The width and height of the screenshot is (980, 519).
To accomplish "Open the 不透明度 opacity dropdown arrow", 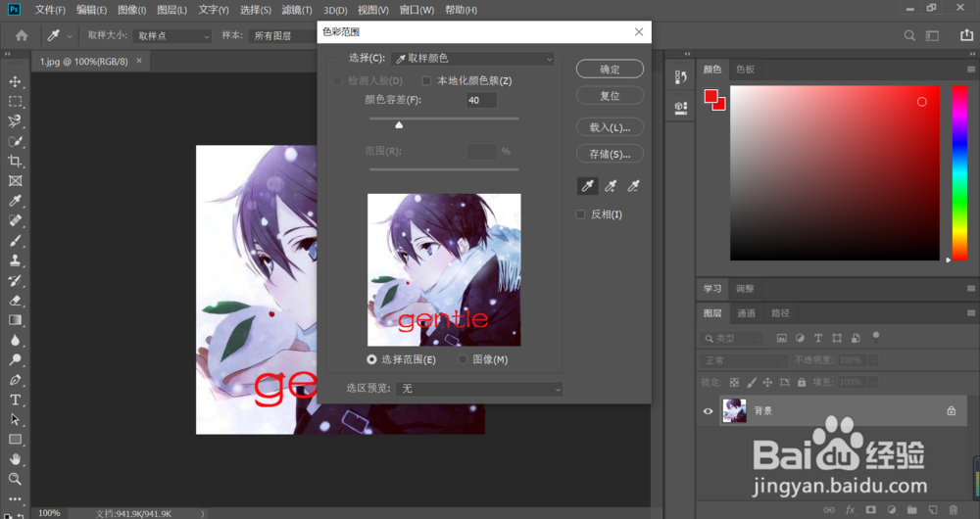I will click(x=873, y=360).
